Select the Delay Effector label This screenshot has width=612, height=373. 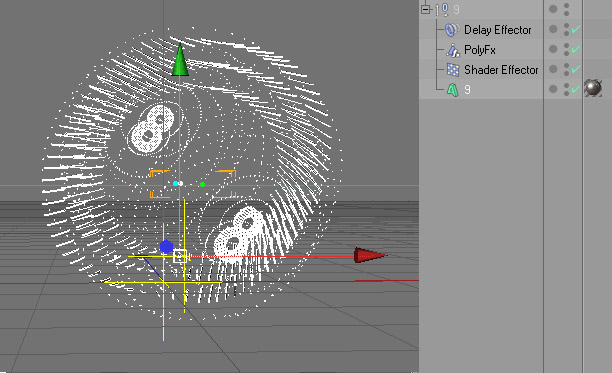(498, 30)
